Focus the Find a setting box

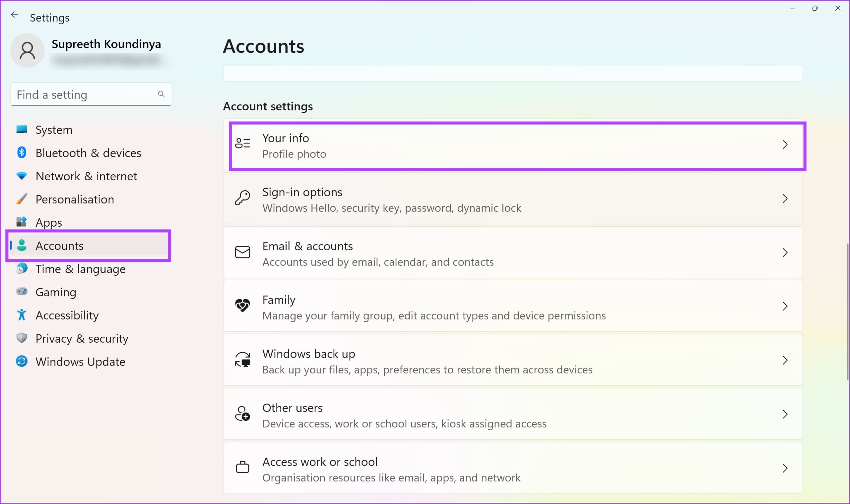tap(91, 94)
